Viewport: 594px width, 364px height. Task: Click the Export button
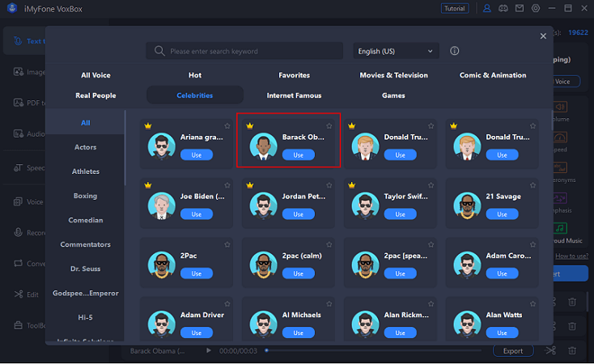[513, 351]
